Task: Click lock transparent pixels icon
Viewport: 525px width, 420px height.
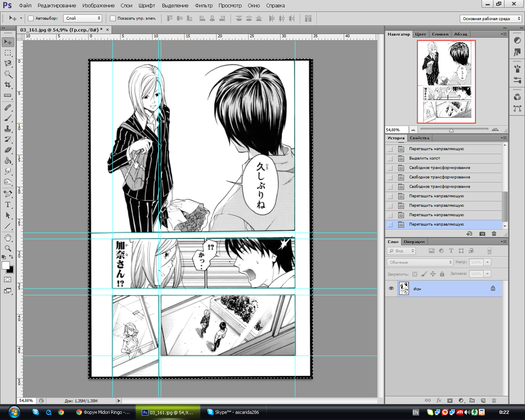Action: coord(415,274)
